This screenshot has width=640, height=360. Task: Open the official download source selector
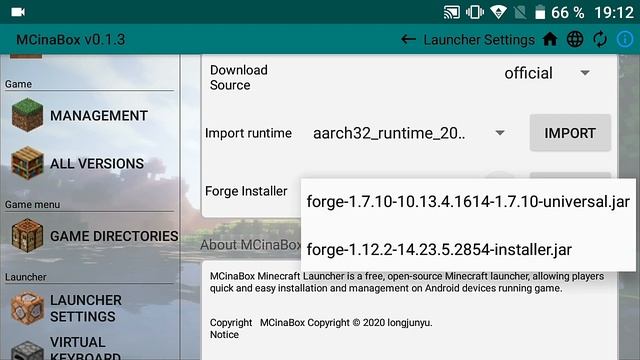pyautogui.click(x=547, y=73)
